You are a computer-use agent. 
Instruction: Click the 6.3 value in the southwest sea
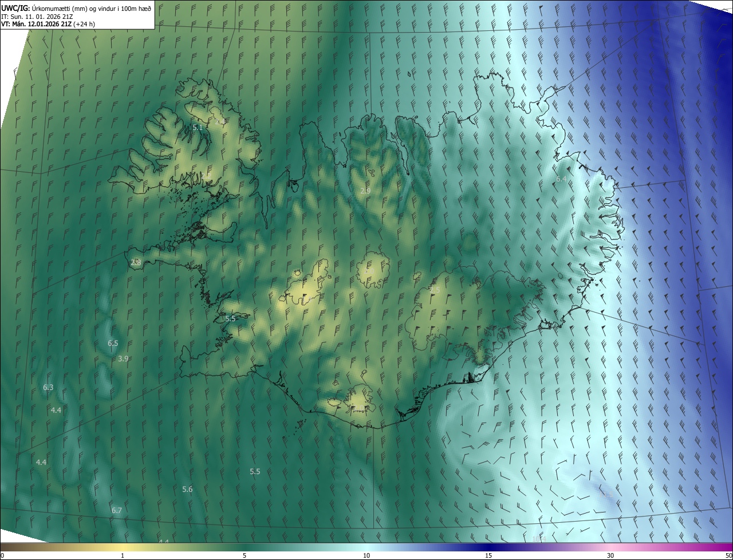pyautogui.click(x=48, y=388)
